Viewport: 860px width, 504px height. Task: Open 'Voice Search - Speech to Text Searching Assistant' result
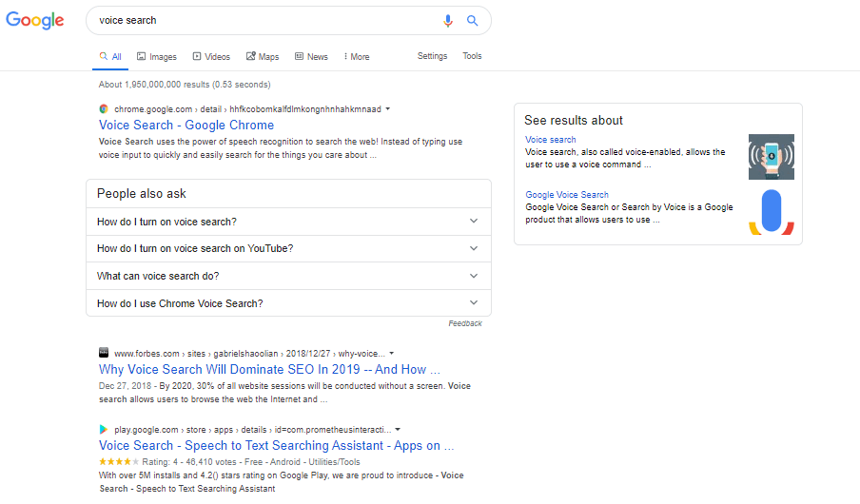point(277,445)
